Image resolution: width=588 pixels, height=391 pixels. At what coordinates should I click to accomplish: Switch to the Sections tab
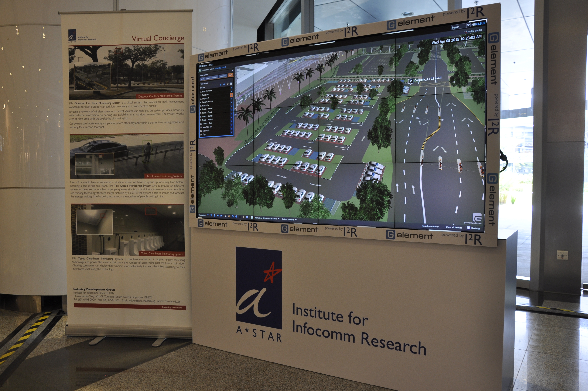pos(215,77)
